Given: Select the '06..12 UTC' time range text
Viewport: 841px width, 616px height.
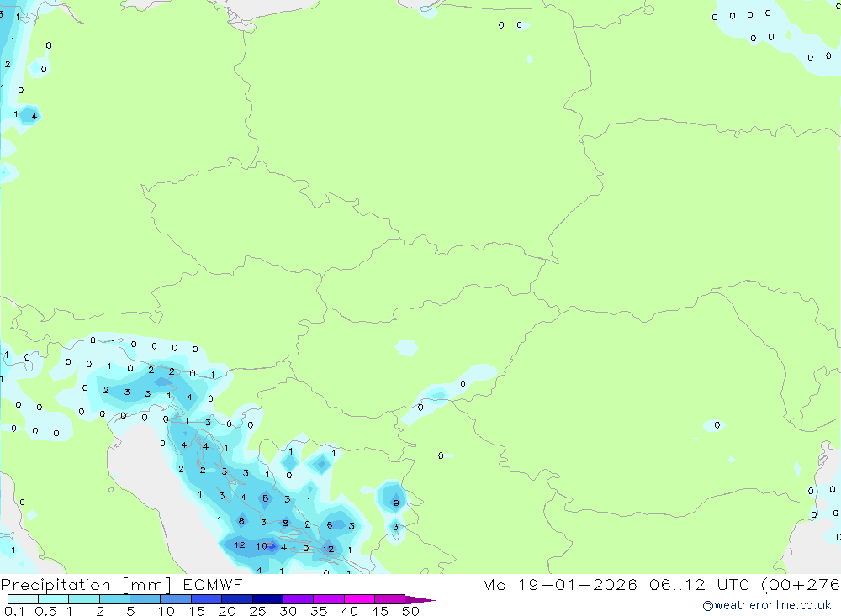Looking at the screenshot, I should tap(700, 584).
